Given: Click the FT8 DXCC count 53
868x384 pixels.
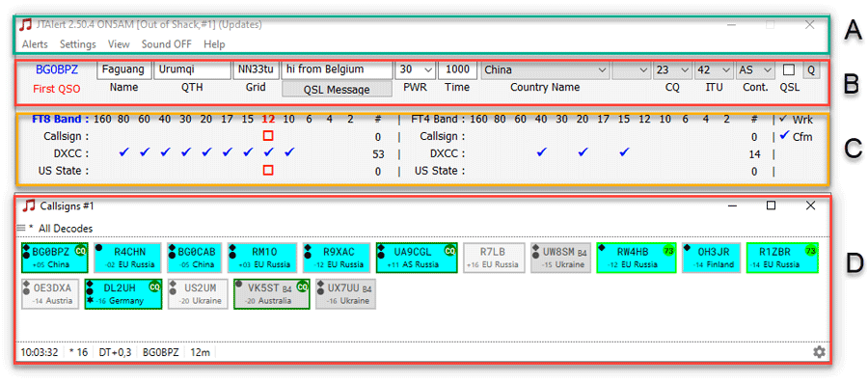Looking at the screenshot, I should [x=378, y=154].
